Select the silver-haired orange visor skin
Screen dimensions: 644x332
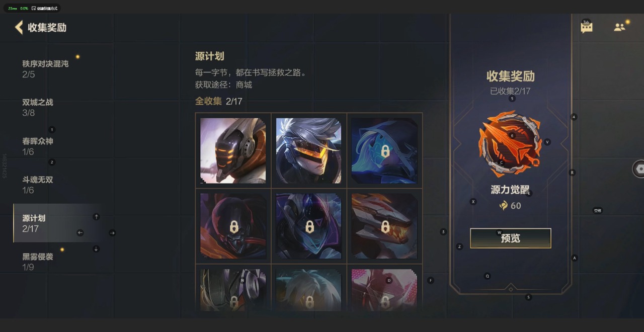coord(309,150)
